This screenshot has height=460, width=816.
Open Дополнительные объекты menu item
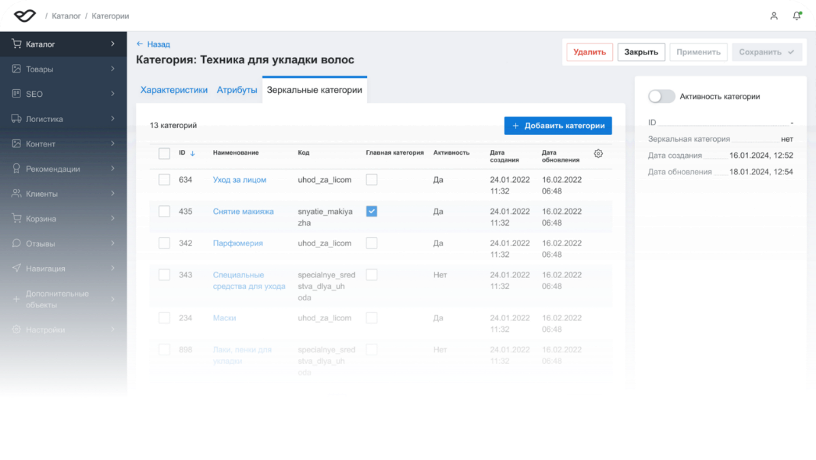pyautogui.click(x=63, y=299)
